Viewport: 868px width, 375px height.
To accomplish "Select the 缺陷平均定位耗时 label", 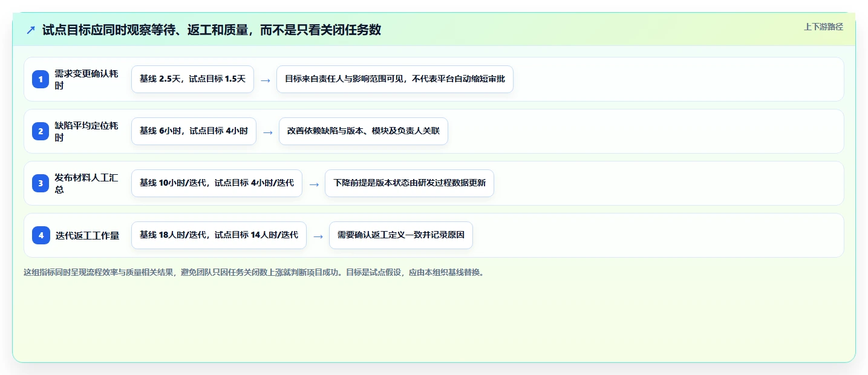I will [x=86, y=131].
